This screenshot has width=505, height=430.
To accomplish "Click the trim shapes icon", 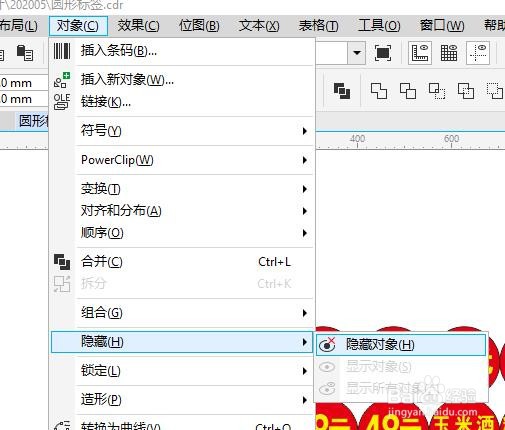I will coord(408,91).
